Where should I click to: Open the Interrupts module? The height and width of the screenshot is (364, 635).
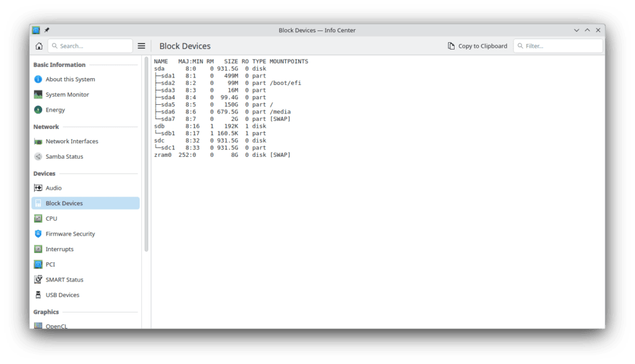[x=59, y=249]
